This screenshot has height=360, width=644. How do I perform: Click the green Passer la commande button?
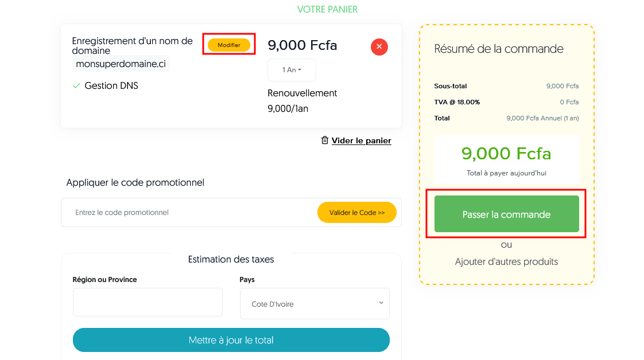point(506,214)
